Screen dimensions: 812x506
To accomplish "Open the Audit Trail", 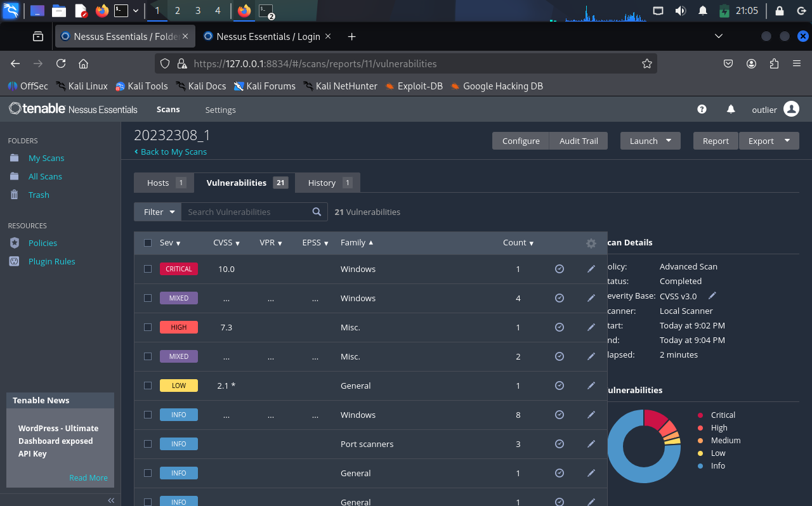I will coord(579,141).
